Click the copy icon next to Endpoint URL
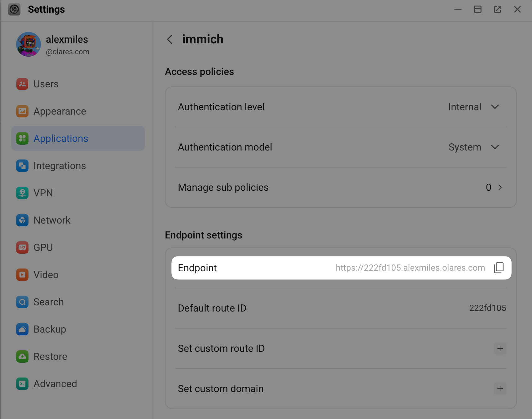Image resolution: width=532 pixels, height=419 pixels. pos(499,268)
